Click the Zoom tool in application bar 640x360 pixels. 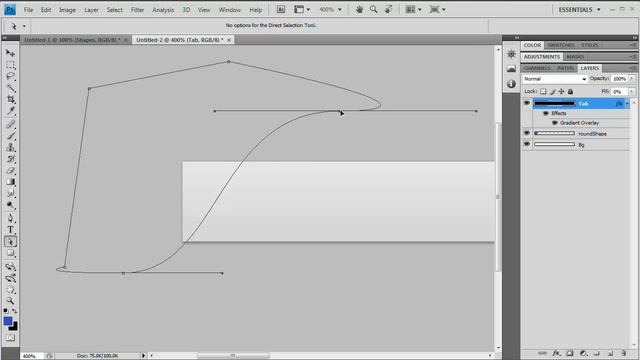373,9
